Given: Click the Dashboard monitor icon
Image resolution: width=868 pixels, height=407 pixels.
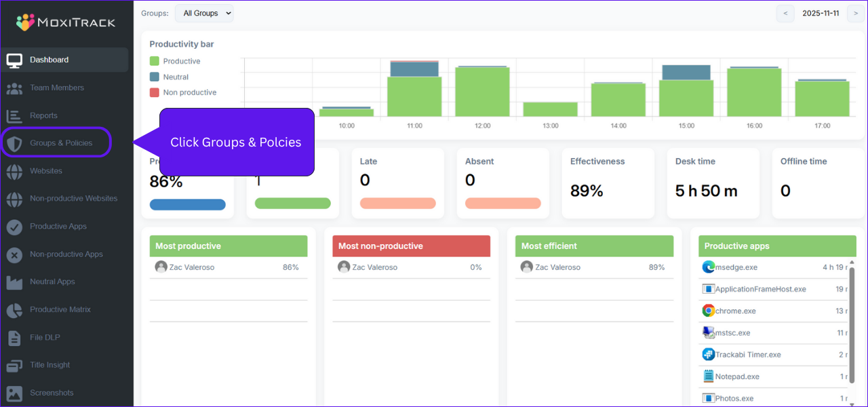Looking at the screenshot, I should (x=14, y=60).
